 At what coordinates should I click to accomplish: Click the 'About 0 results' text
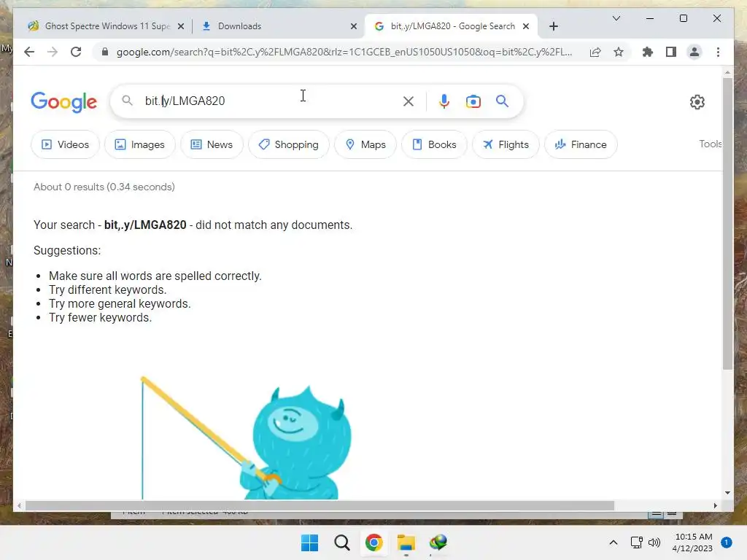coord(104,187)
